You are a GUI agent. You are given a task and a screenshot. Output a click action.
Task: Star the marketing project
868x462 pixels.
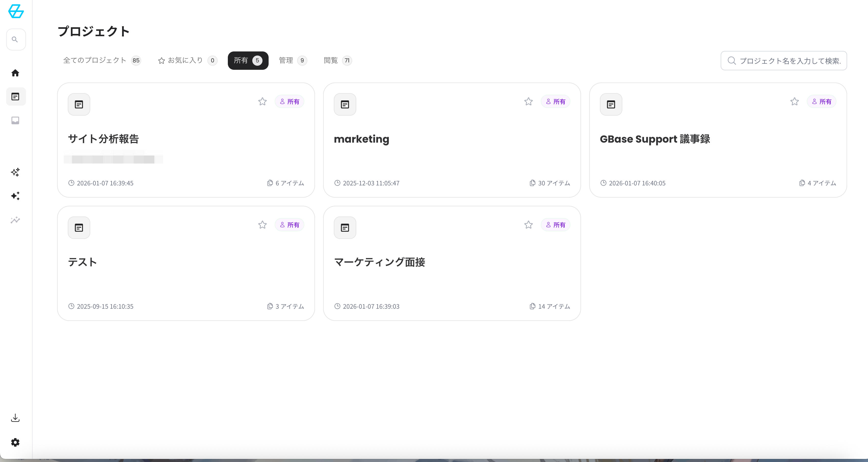click(x=528, y=101)
